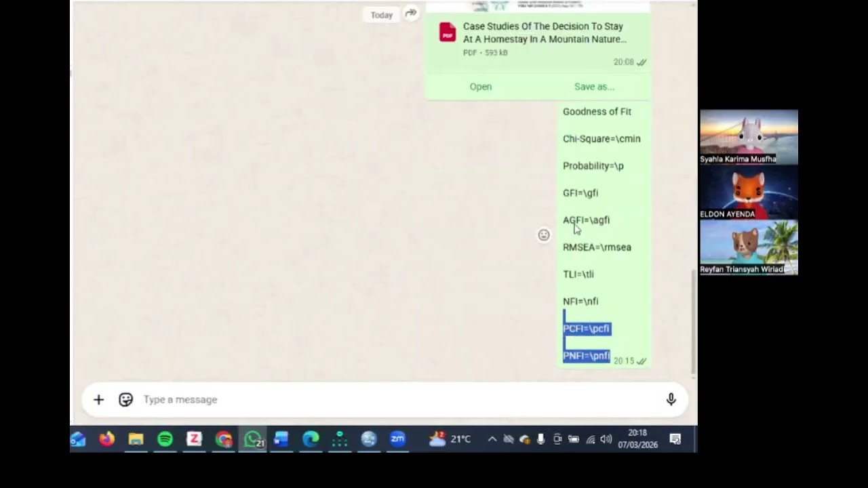Open Chrome from the taskbar

click(223, 439)
